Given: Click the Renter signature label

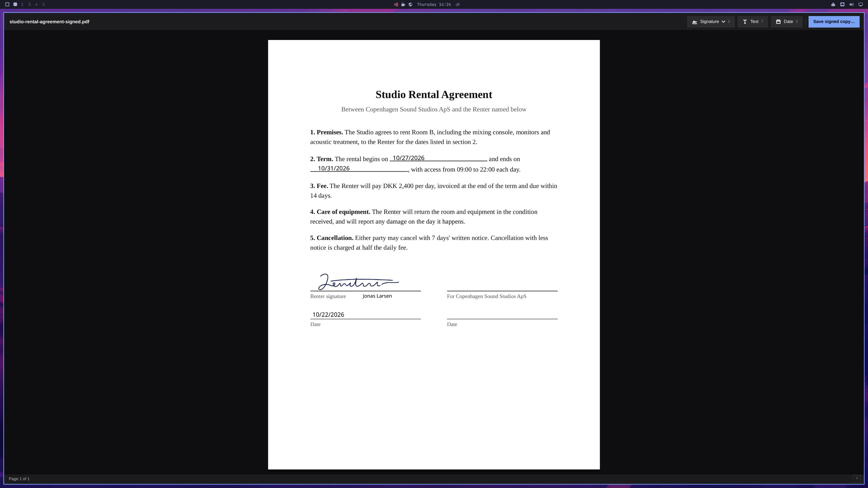Looking at the screenshot, I should coord(328,297).
